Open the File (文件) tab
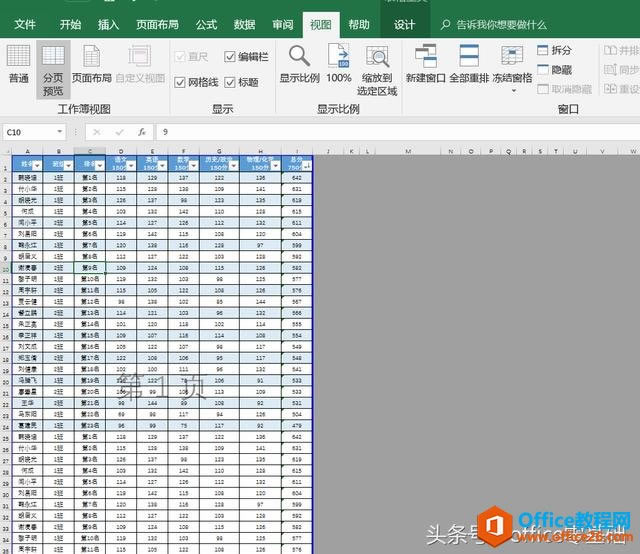The image size is (640, 554). (25, 25)
